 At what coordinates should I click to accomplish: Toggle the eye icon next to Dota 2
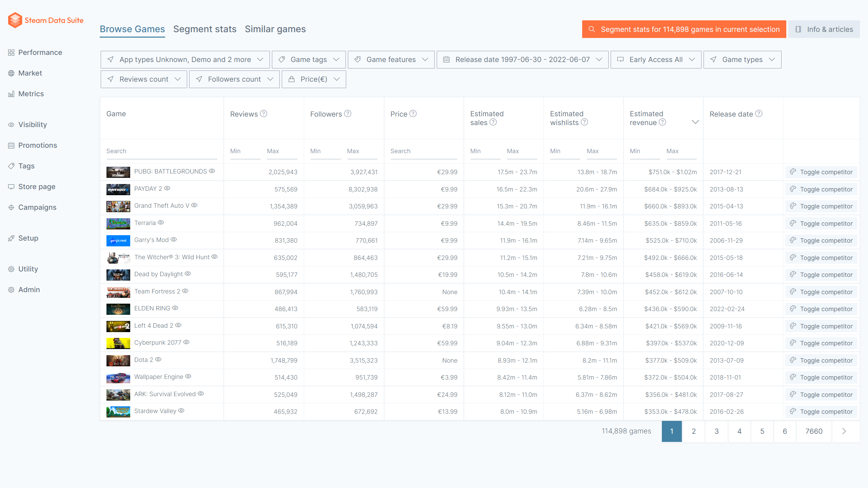point(158,360)
